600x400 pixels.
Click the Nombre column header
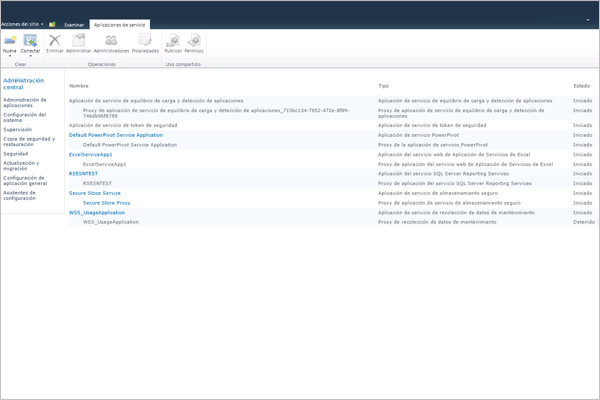point(79,86)
